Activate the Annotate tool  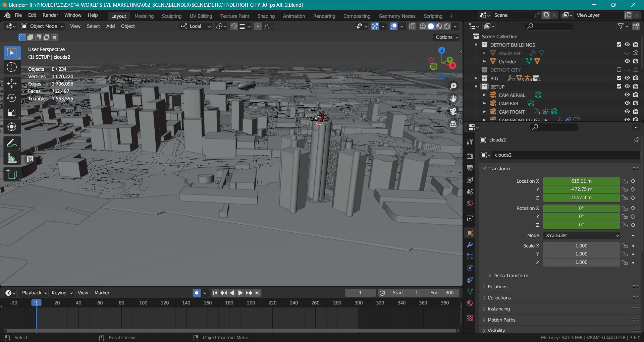[12, 144]
